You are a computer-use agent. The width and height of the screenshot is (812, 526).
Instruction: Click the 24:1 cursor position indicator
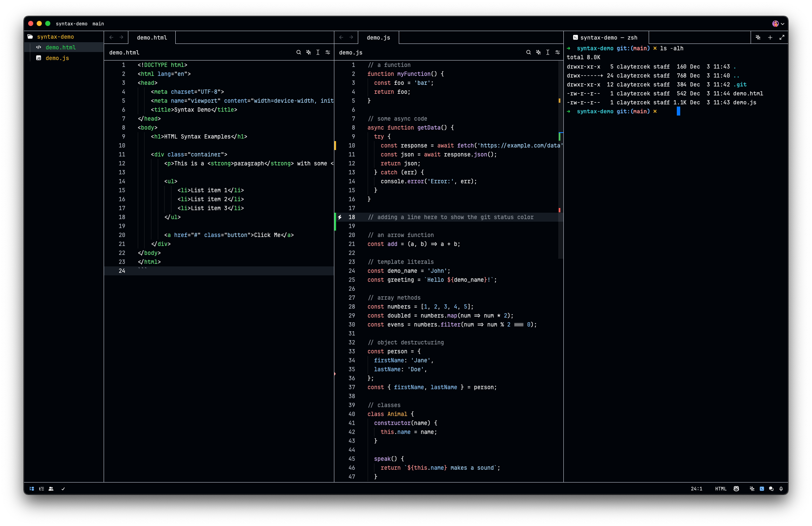(696, 489)
